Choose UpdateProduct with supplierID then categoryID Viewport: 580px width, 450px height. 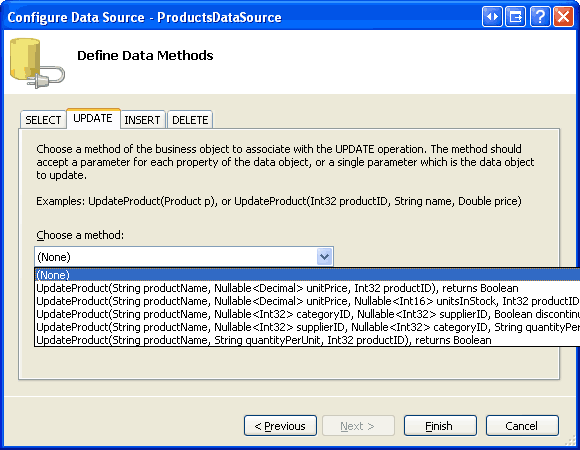(x=307, y=327)
